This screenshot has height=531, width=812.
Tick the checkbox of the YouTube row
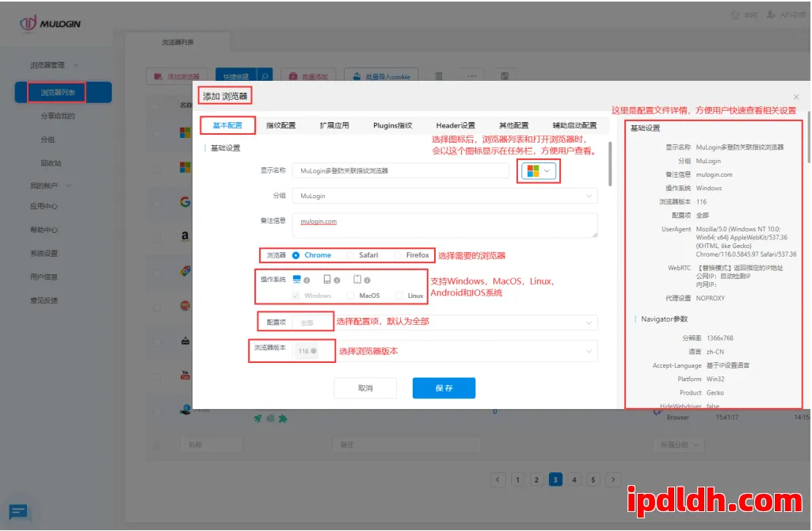coord(157,376)
